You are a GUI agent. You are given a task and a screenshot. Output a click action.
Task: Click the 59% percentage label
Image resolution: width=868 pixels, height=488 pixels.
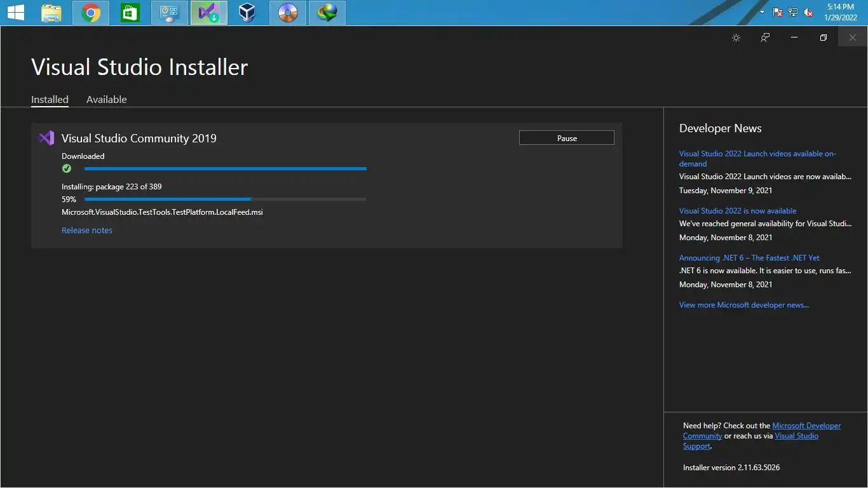tap(69, 199)
